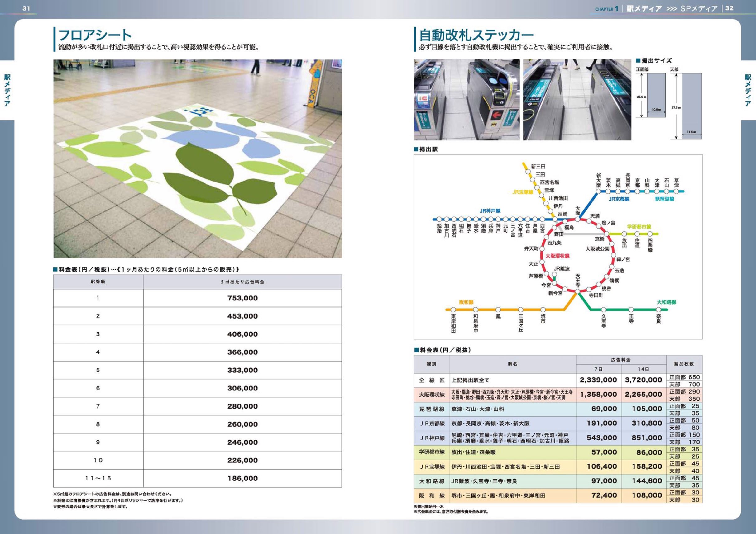Click the 上記掲出駅全て station cell
The image size is (756, 534).
[x=513, y=380]
